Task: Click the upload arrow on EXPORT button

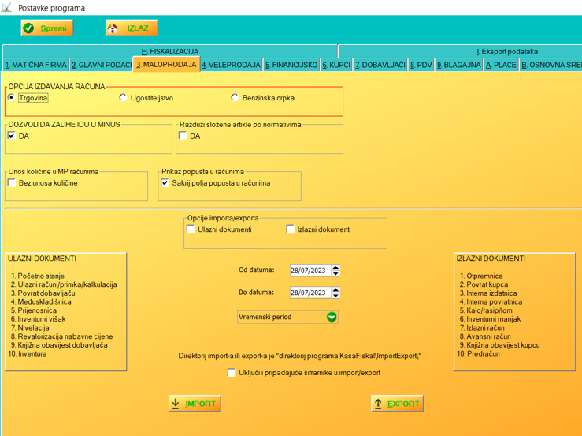Action: [x=378, y=403]
